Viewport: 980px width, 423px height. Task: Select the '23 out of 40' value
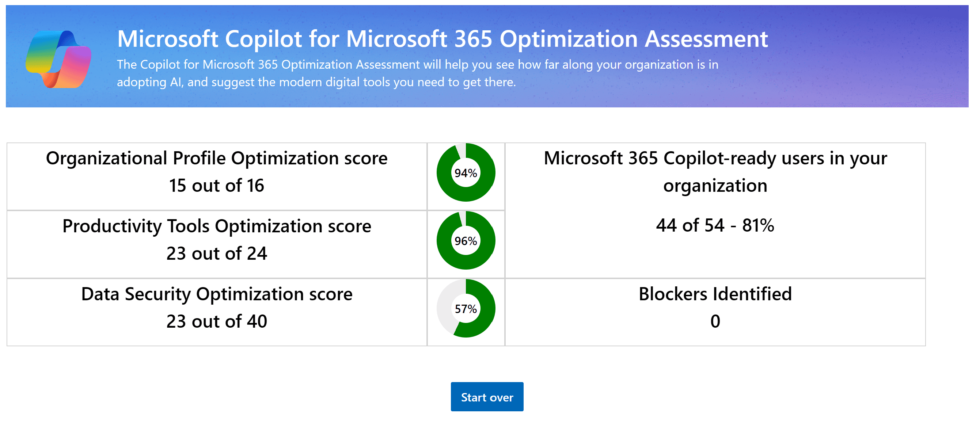(x=216, y=321)
